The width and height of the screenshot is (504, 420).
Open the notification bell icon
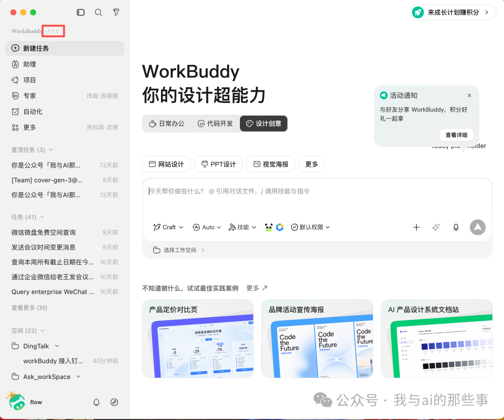click(x=97, y=402)
